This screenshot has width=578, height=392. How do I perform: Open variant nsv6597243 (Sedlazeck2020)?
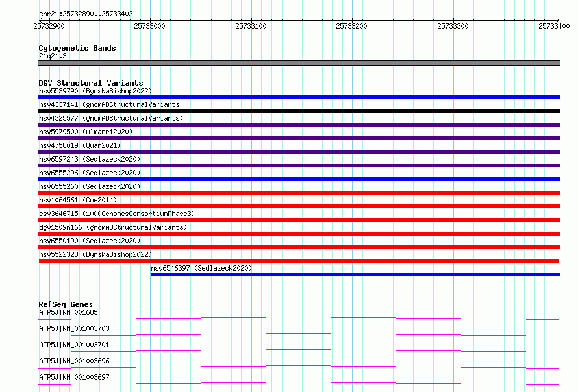pyautogui.click(x=90, y=159)
